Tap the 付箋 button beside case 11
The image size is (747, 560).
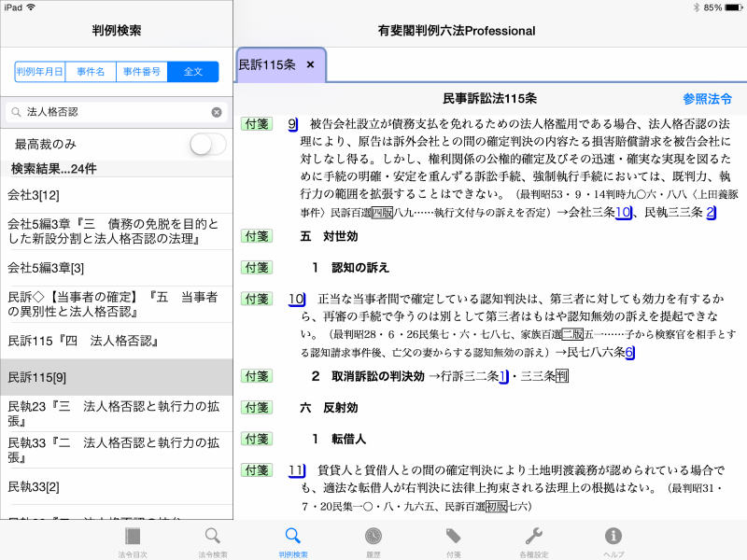257,470
